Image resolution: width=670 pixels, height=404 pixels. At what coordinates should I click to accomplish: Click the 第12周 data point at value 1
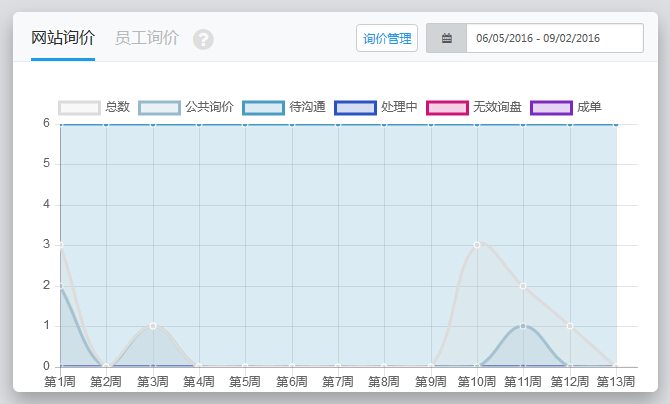(570, 325)
